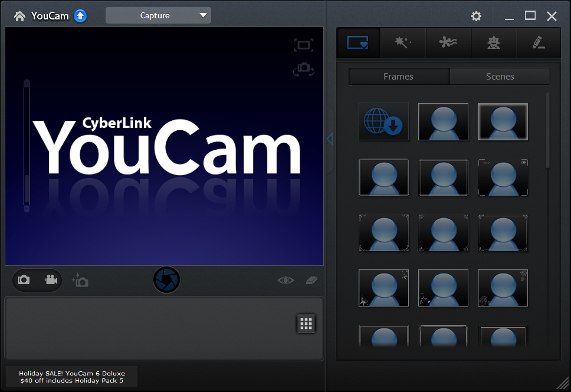This screenshot has height=392, width=571.
Task: Click the flip camera icon
Action: click(303, 70)
